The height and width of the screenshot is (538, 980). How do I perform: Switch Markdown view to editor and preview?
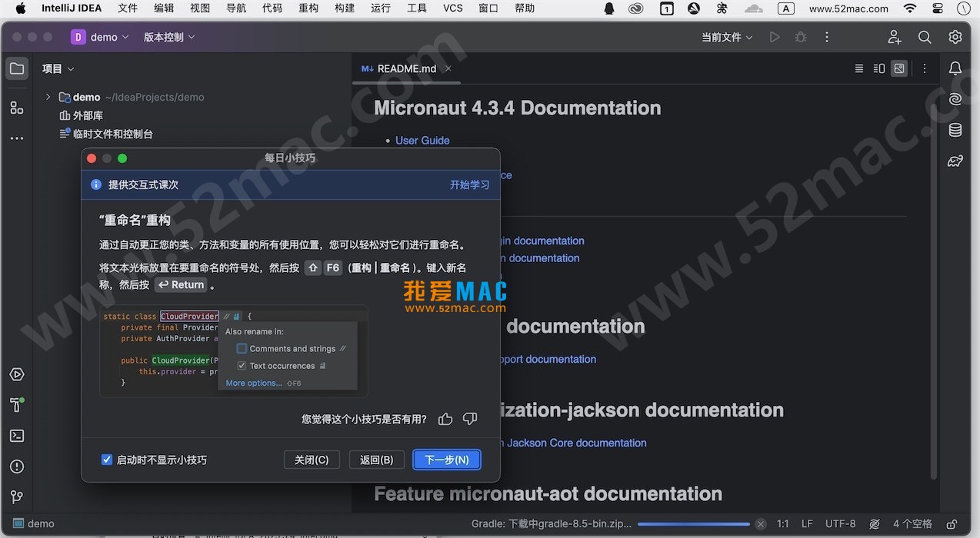coord(879,68)
